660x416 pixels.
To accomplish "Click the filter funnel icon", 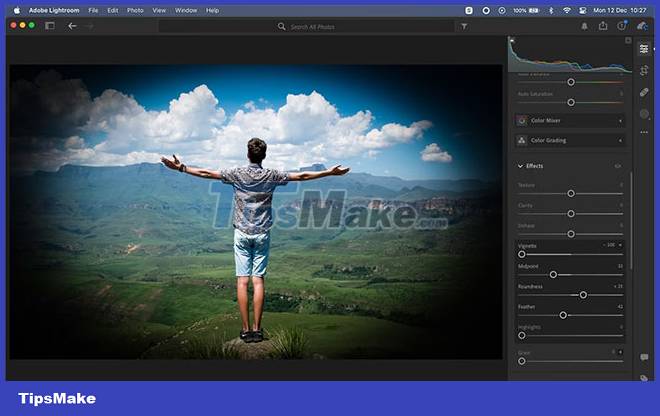I will pyautogui.click(x=464, y=27).
